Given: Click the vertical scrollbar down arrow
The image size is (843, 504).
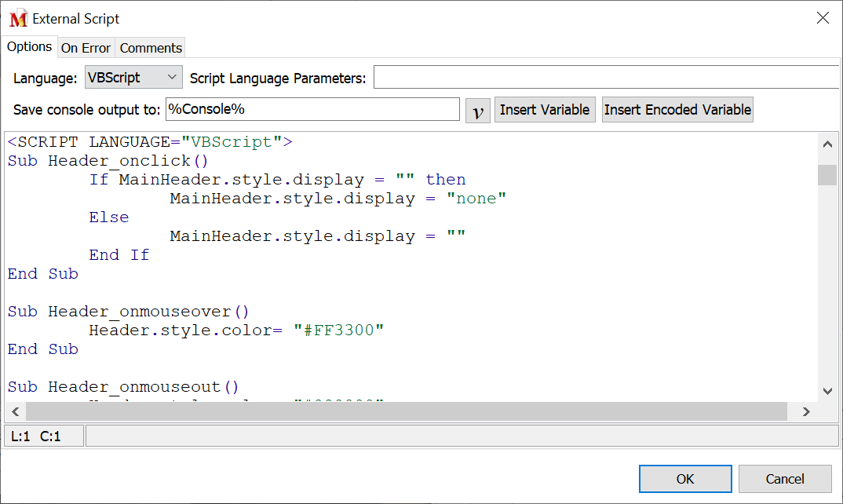Looking at the screenshot, I should tap(827, 390).
